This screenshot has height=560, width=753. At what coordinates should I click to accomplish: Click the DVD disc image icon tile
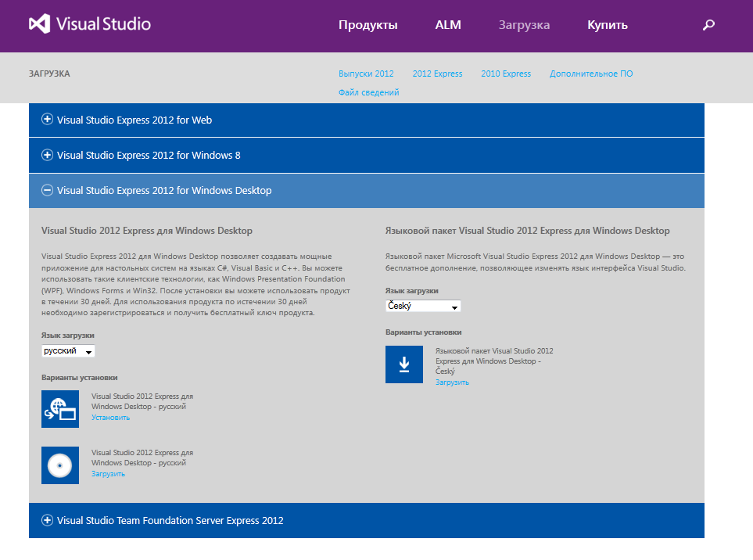60,465
